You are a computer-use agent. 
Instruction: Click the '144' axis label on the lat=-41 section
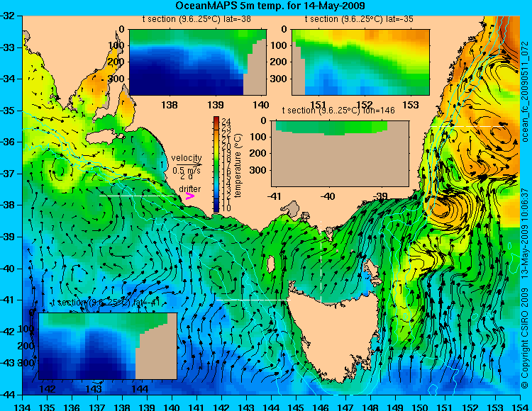pos(140,388)
